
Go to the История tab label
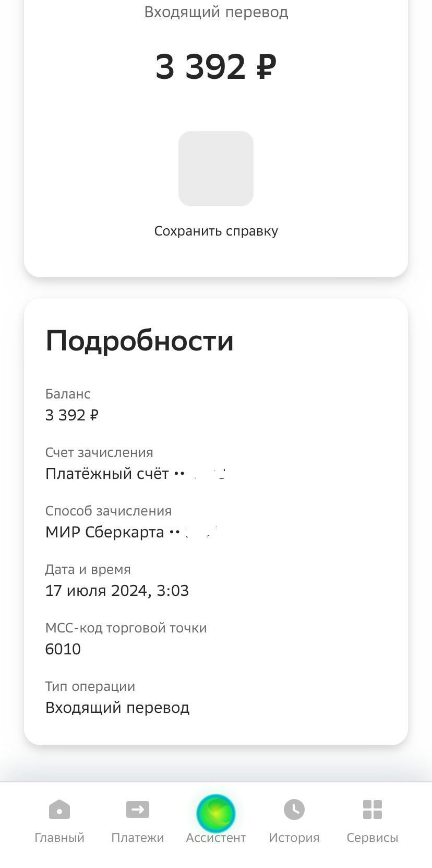point(294,838)
